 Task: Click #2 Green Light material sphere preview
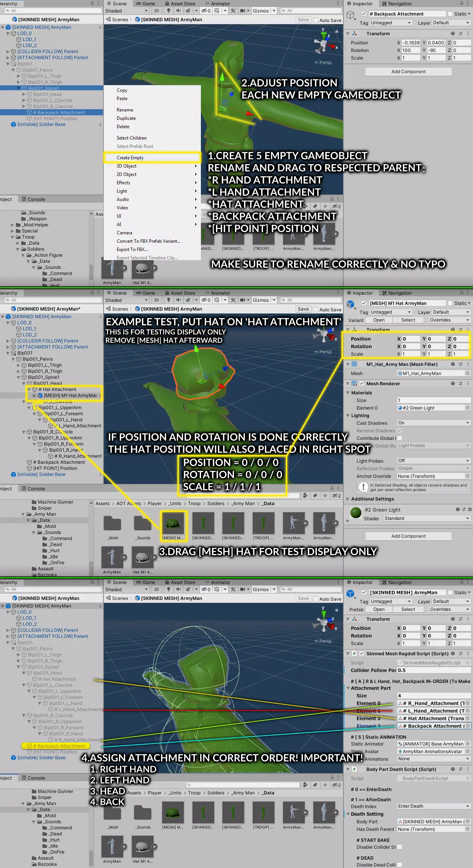tap(356, 513)
